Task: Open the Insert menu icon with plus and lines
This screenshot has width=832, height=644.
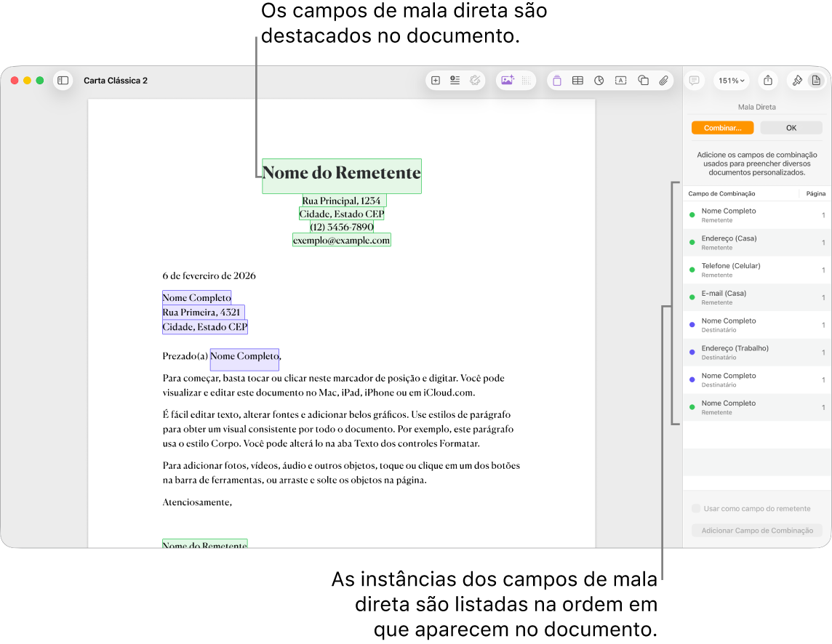Action: [x=455, y=81]
